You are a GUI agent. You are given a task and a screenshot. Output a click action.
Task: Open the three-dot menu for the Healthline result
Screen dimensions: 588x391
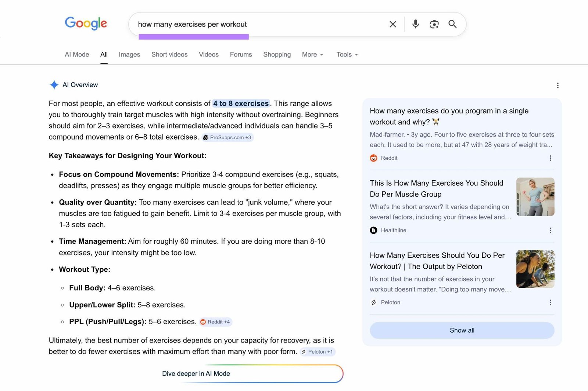tap(550, 230)
